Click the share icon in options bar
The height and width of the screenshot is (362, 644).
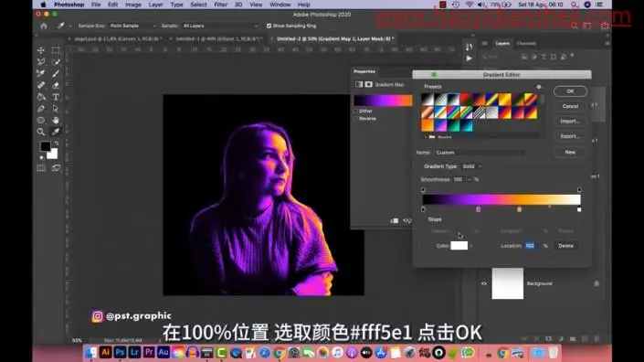(605, 26)
